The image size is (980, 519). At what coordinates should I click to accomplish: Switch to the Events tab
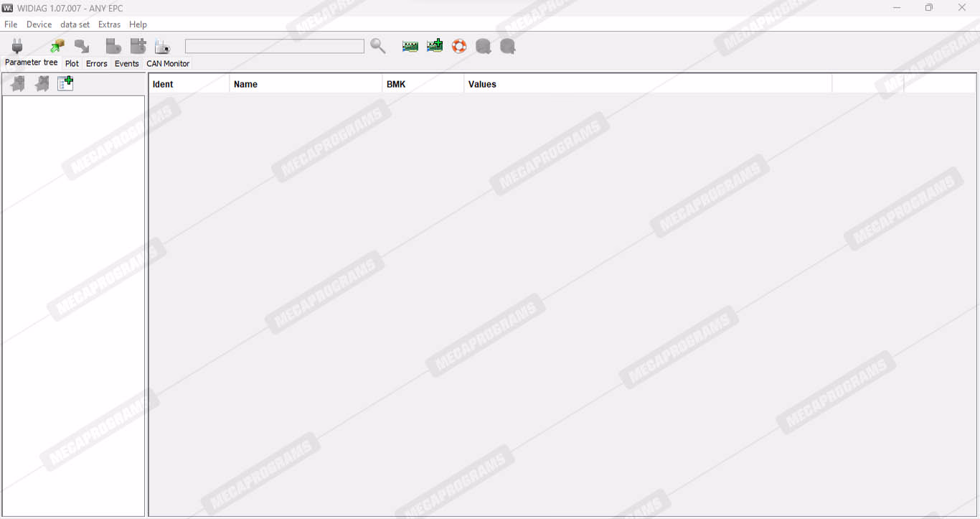[x=126, y=64]
